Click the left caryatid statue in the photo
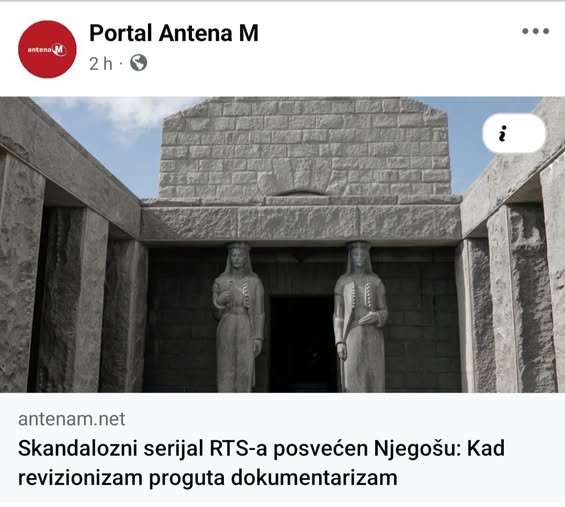Image resolution: width=565 pixels, height=507 pixels. [238, 317]
